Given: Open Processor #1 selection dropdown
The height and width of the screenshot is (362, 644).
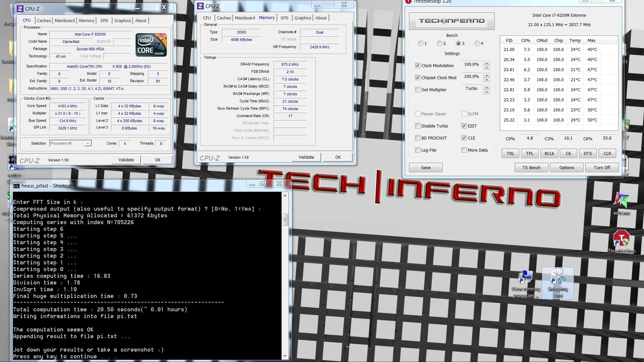Looking at the screenshot, I should (x=88, y=143).
